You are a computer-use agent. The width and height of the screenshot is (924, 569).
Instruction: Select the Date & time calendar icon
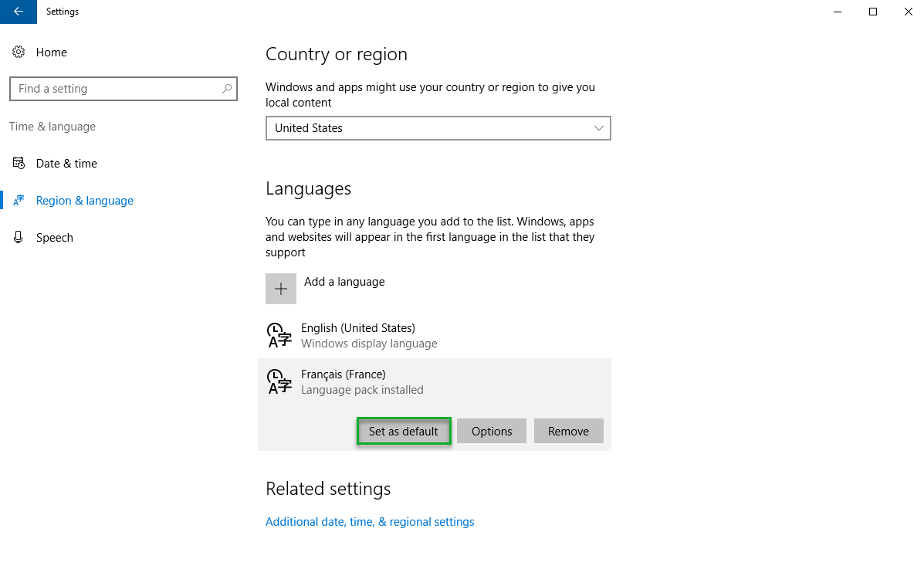point(19,164)
